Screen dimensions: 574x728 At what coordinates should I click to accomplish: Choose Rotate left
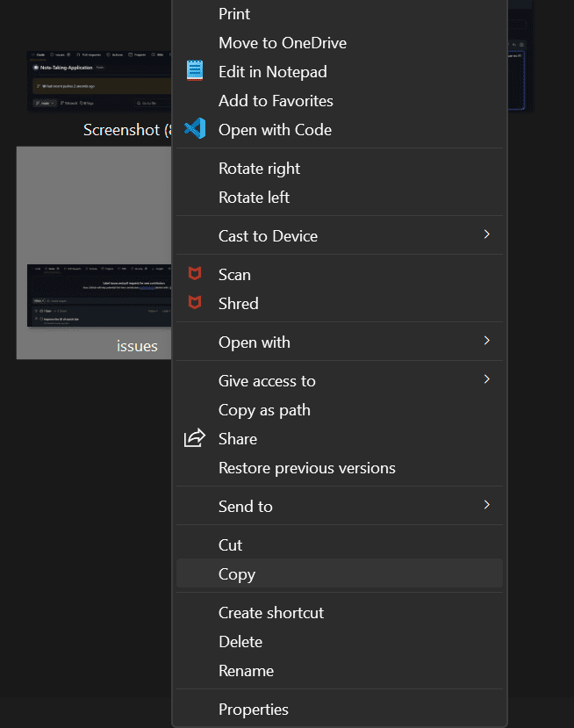pyautogui.click(x=254, y=198)
